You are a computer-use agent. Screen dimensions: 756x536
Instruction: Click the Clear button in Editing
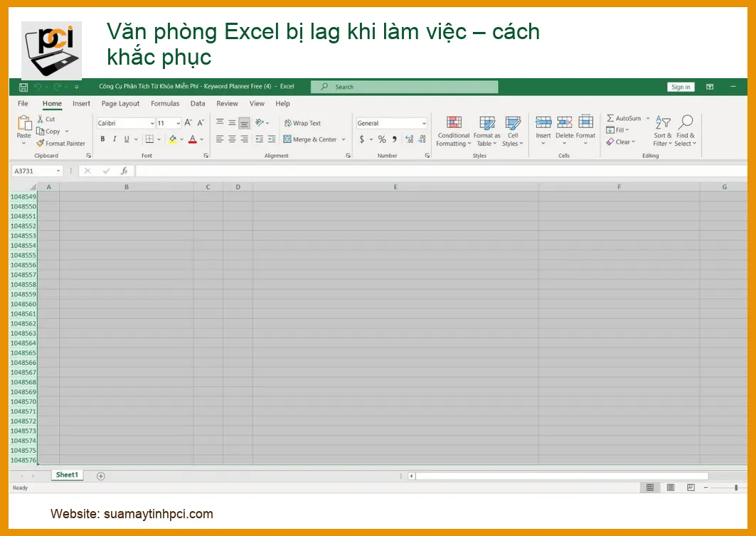(621, 141)
